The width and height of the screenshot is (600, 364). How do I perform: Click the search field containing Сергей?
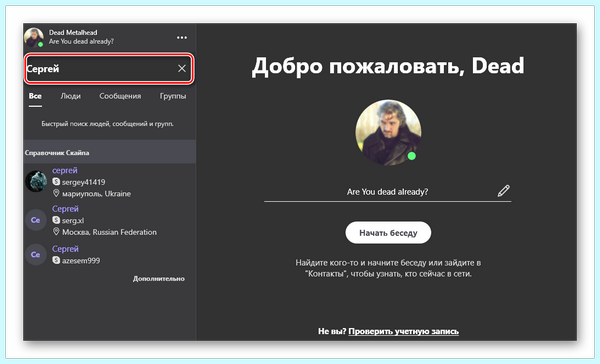109,69
